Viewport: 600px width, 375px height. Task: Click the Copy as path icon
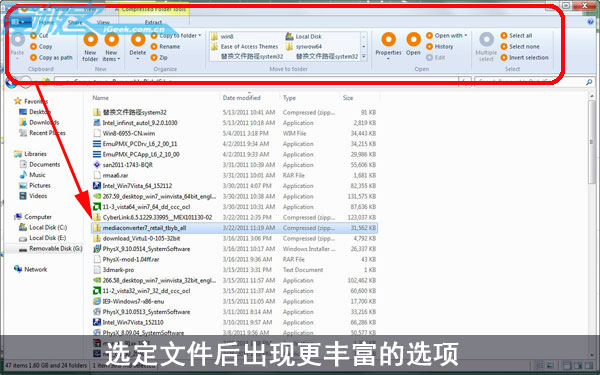point(34,57)
